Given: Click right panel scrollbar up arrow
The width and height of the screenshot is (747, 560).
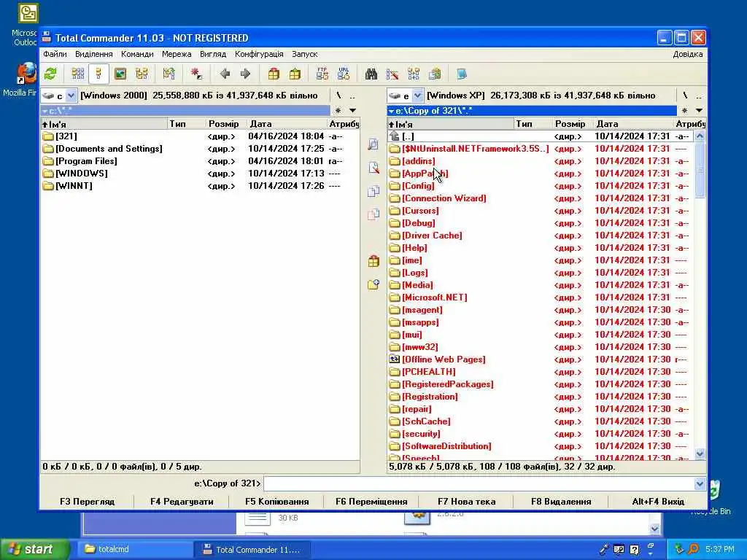Looking at the screenshot, I should (700, 136).
